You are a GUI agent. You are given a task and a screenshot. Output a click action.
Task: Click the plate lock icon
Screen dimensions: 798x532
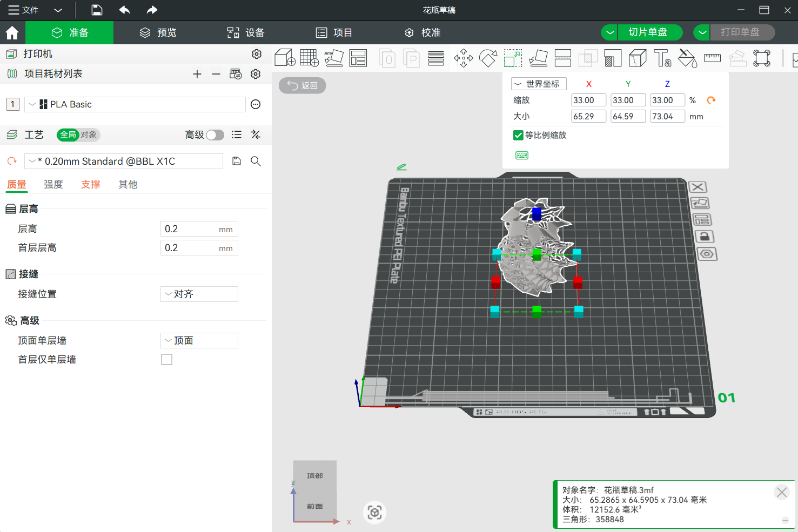click(705, 237)
